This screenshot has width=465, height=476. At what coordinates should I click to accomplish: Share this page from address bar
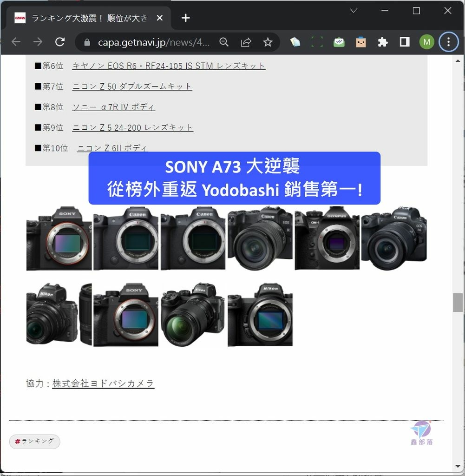click(x=246, y=42)
